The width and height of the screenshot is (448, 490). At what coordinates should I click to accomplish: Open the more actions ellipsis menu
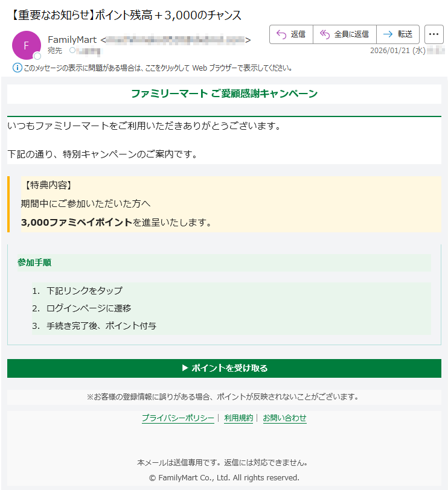pyautogui.click(x=434, y=34)
